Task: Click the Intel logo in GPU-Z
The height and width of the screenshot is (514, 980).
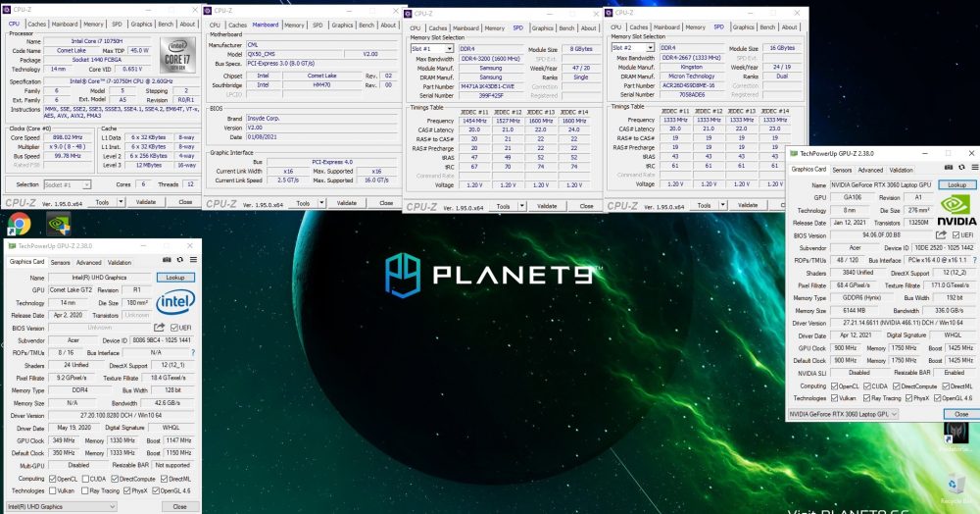Action: click(175, 302)
